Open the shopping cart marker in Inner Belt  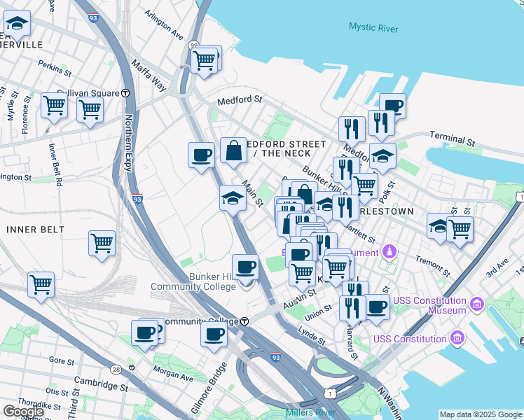102,244
